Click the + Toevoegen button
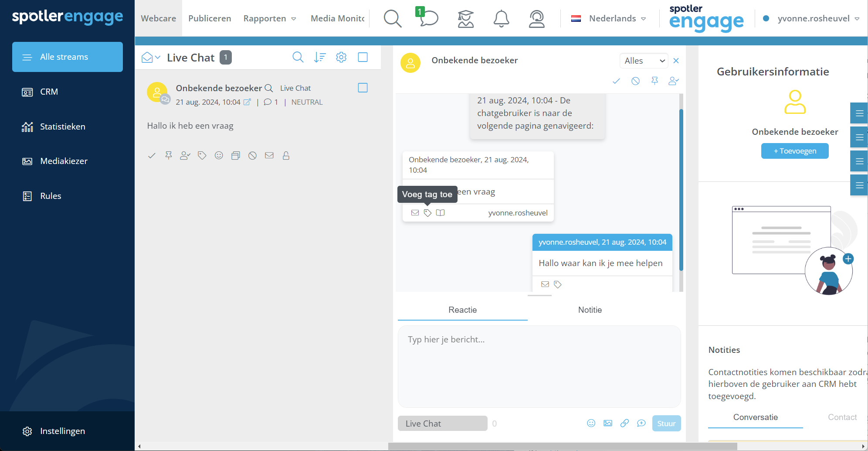 (x=795, y=151)
